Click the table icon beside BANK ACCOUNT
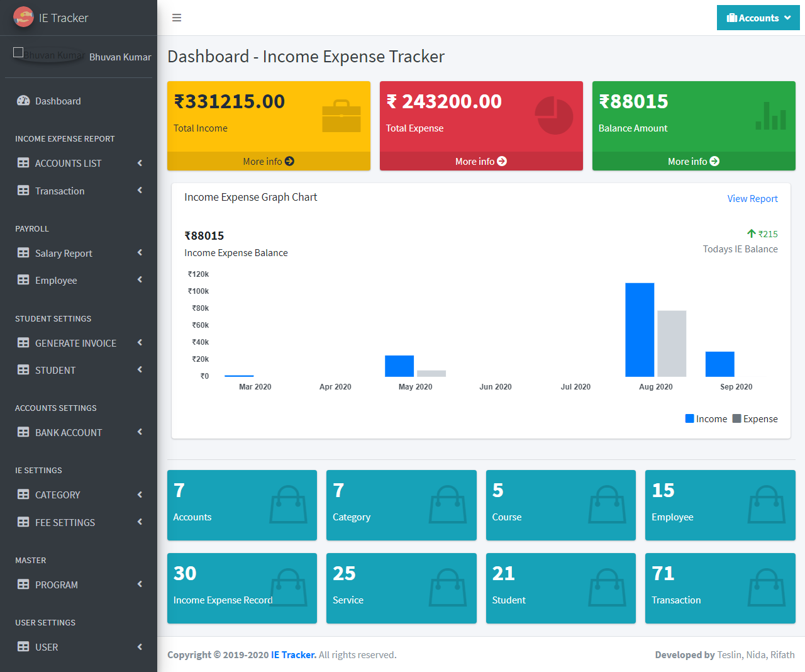805x672 pixels. [23, 432]
